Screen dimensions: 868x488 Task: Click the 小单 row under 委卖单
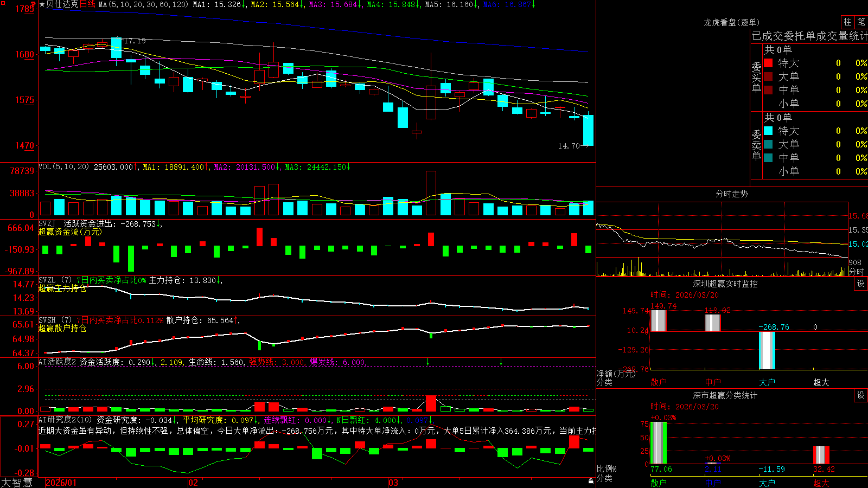[x=815, y=171]
